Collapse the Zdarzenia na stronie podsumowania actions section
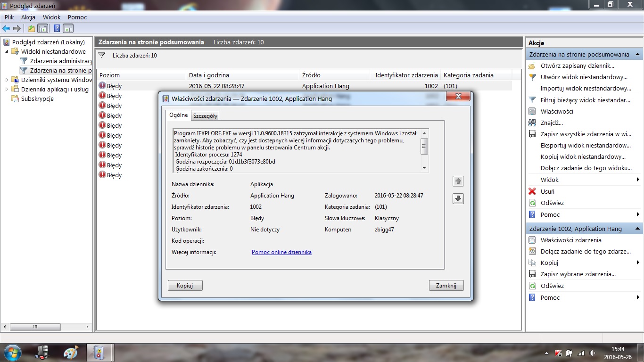Viewport: 644px width, 362px height. (x=637, y=54)
